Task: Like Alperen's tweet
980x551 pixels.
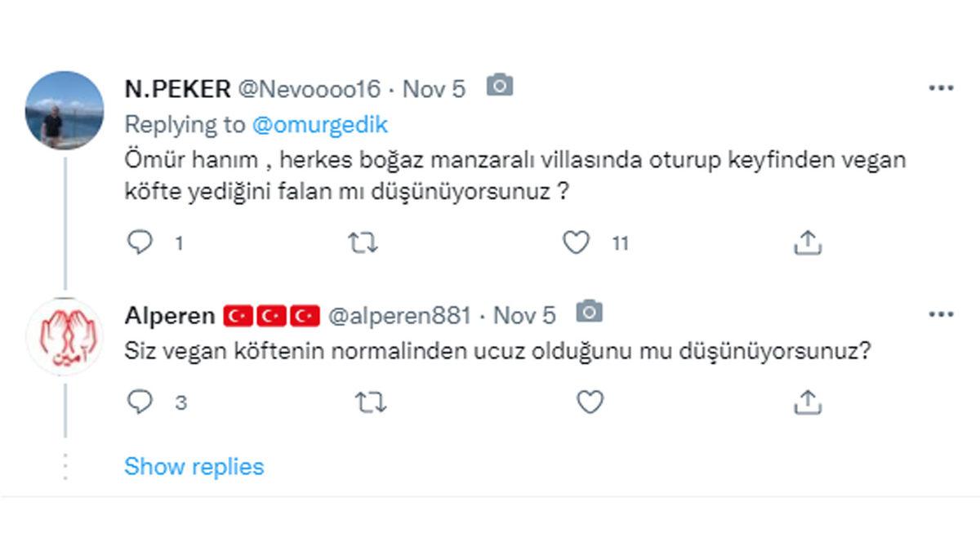Action: click(x=590, y=401)
